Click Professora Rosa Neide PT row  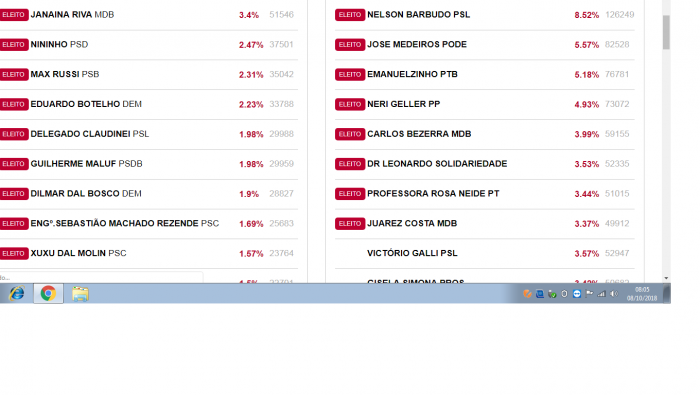484,194
